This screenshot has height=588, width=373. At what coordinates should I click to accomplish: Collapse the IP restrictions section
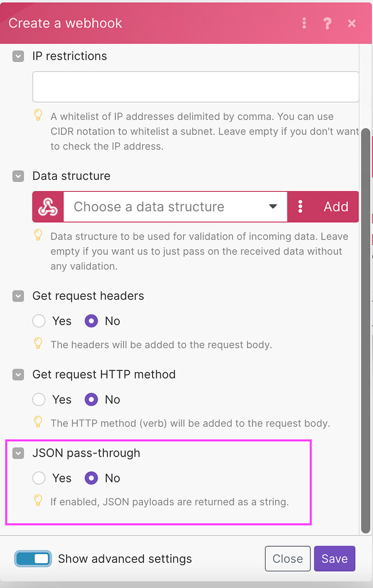click(x=18, y=56)
